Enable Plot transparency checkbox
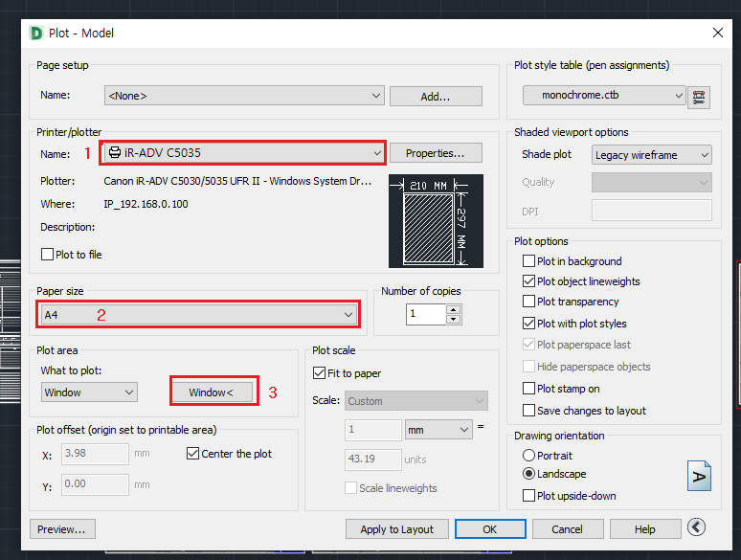Image resolution: width=741 pixels, height=560 pixels. coord(528,301)
